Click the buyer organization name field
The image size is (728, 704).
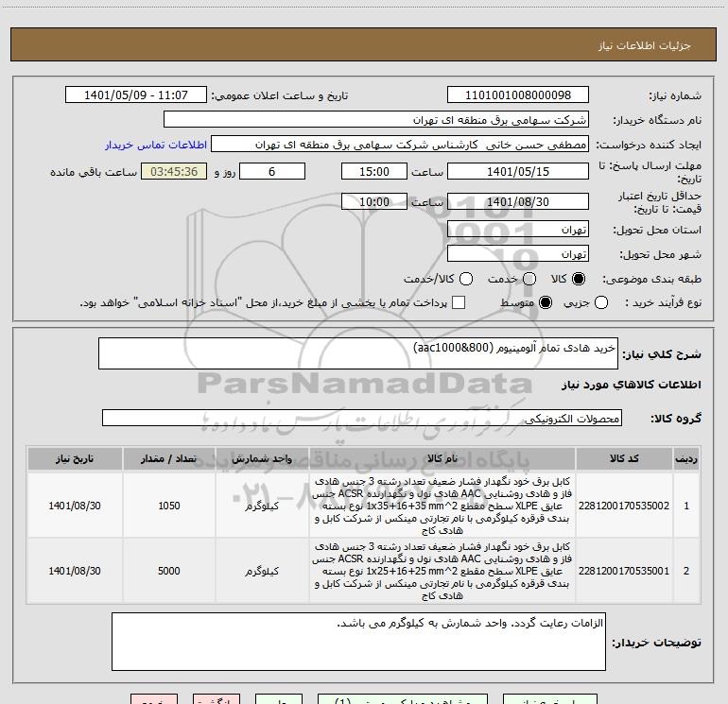click(376, 119)
